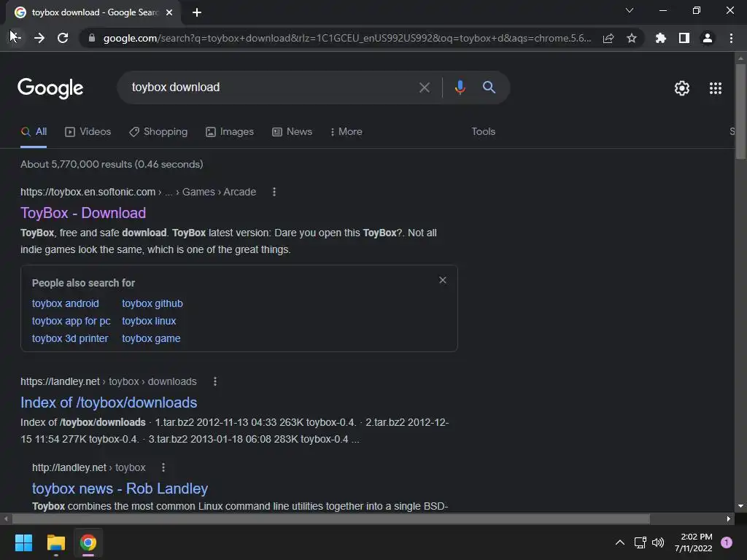
Task: Open Index of /toybox/downloads result
Action: click(109, 402)
